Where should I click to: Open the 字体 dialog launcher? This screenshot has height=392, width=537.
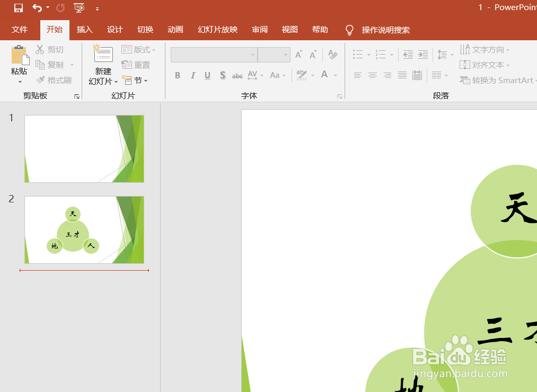tap(340, 96)
